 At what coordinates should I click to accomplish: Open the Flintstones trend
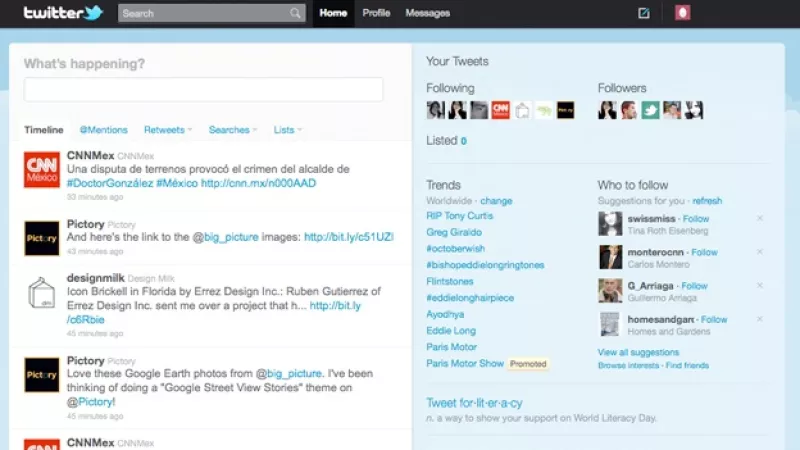point(450,281)
